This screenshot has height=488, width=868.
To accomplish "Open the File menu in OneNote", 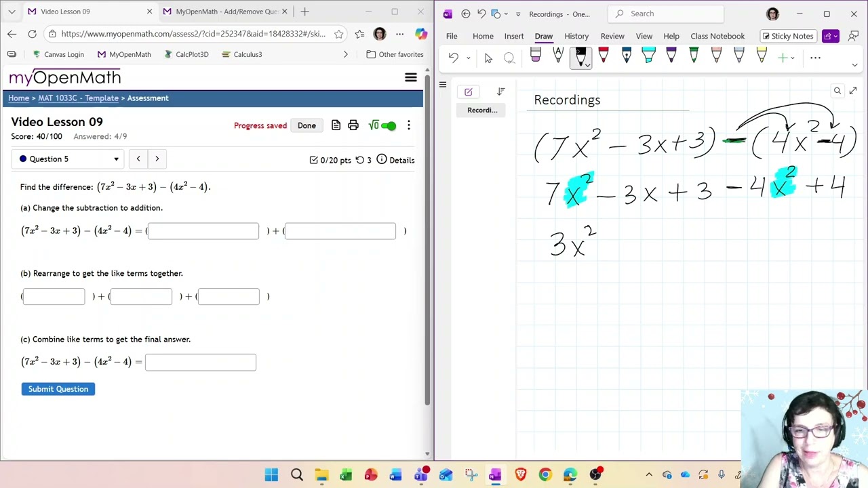I will (x=452, y=36).
